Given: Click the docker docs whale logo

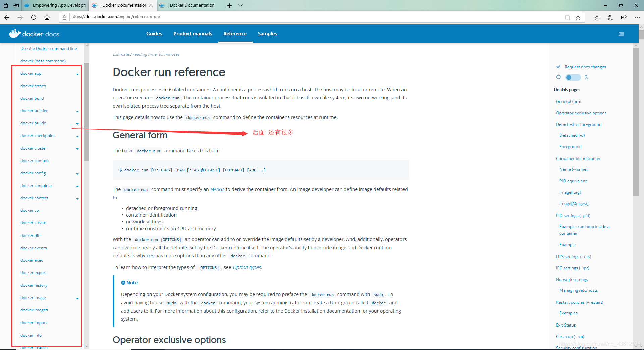Looking at the screenshot, I should (x=15, y=33).
